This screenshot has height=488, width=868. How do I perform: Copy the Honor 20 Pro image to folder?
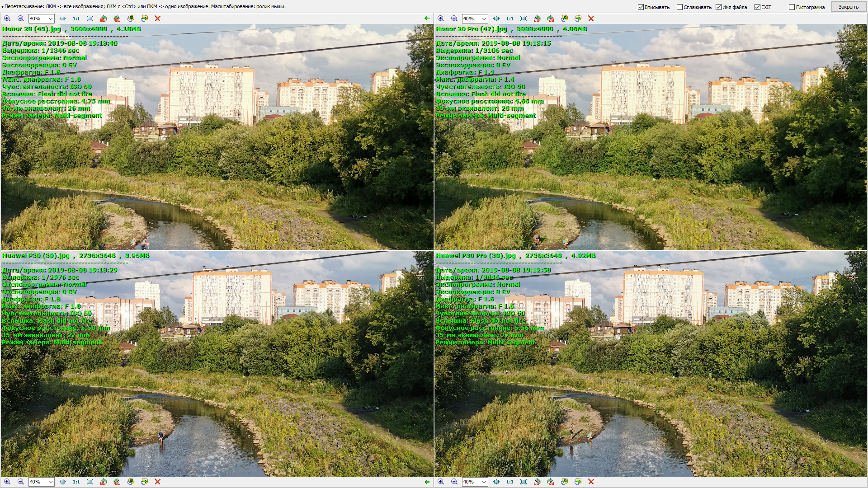[564, 19]
